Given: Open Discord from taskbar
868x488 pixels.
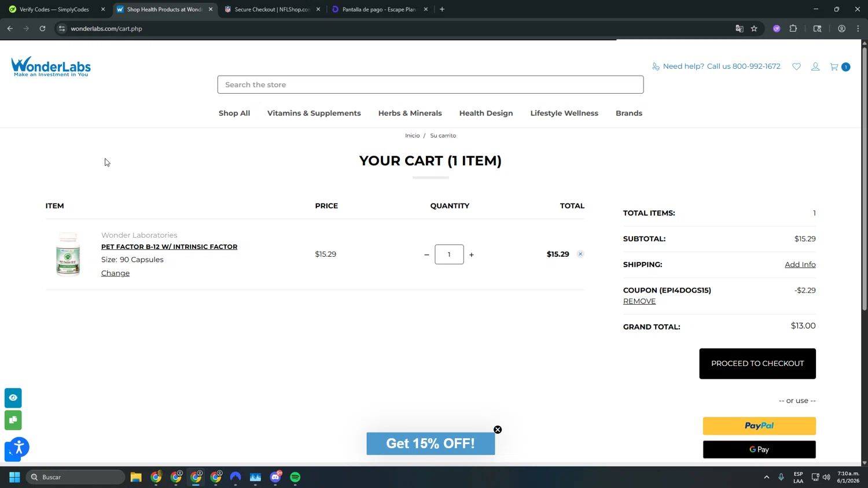Looking at the screenshot, I should pyautogui.click(x=275, y=477).
